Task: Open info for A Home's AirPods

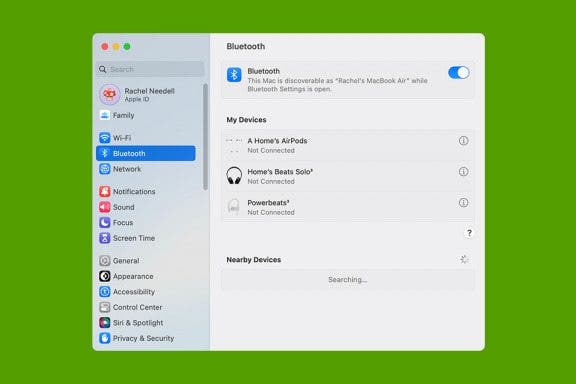Action: [x=463, y=141]
